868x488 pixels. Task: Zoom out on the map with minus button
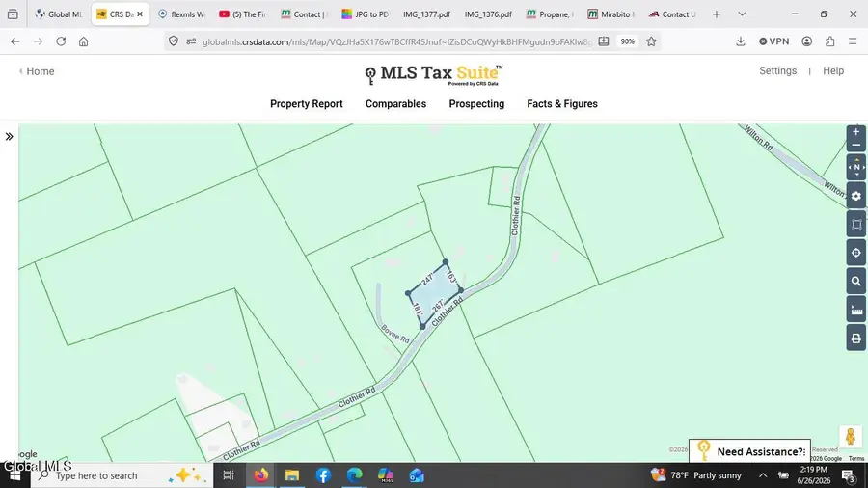coord(855,145)
